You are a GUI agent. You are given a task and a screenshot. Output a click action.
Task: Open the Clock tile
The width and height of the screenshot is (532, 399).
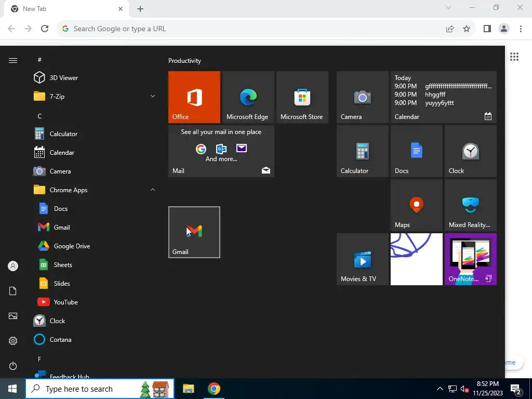coord(471,151)
